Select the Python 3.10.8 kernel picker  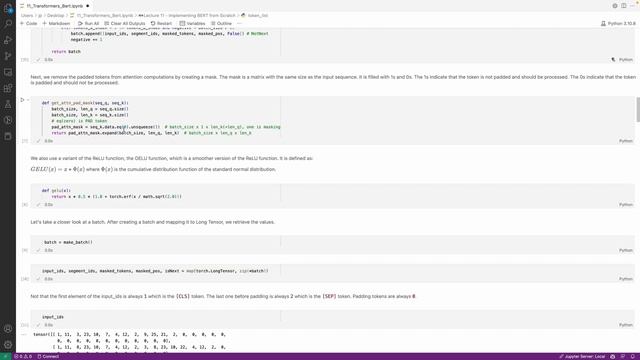tap(618, 24)
